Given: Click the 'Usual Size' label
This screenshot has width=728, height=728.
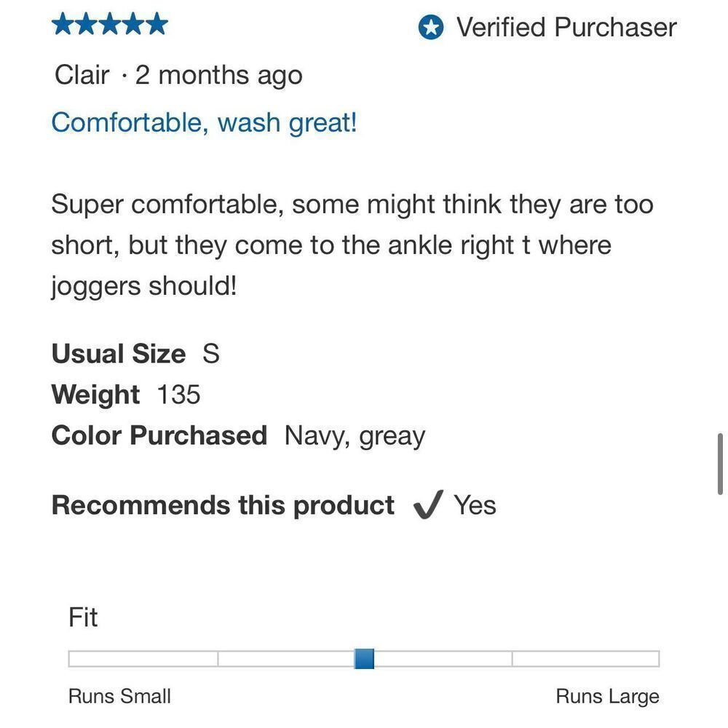Looking at the screenshot, I should [x=119, y=354].
